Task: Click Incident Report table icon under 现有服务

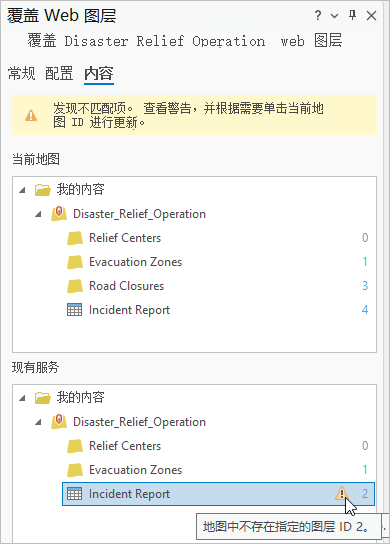Action: click(x=74, y=493)
